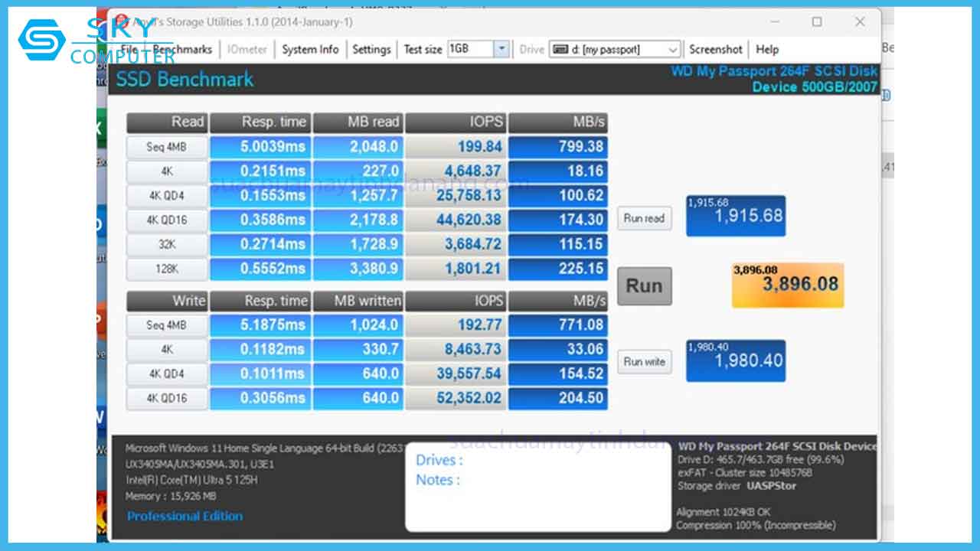Click the Run write button
Image resolution: width=980 pixels, height=551 pixels.
(x=644, y=361)
